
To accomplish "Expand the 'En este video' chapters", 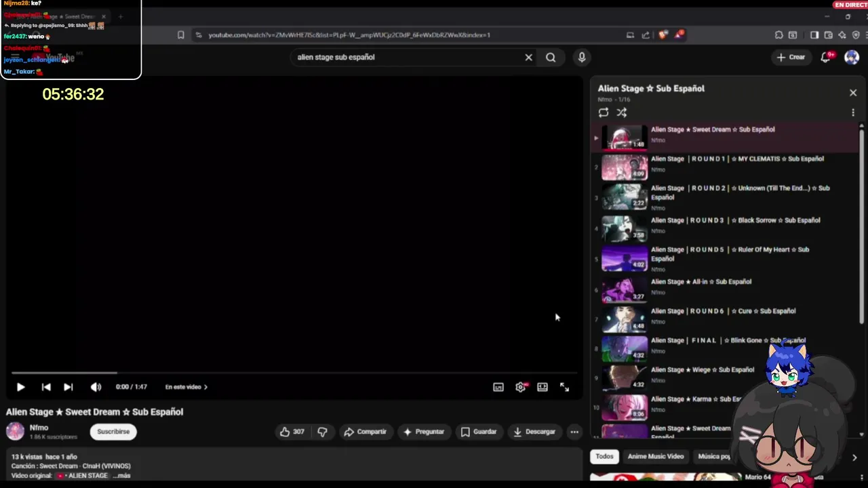I will (186, 387).
